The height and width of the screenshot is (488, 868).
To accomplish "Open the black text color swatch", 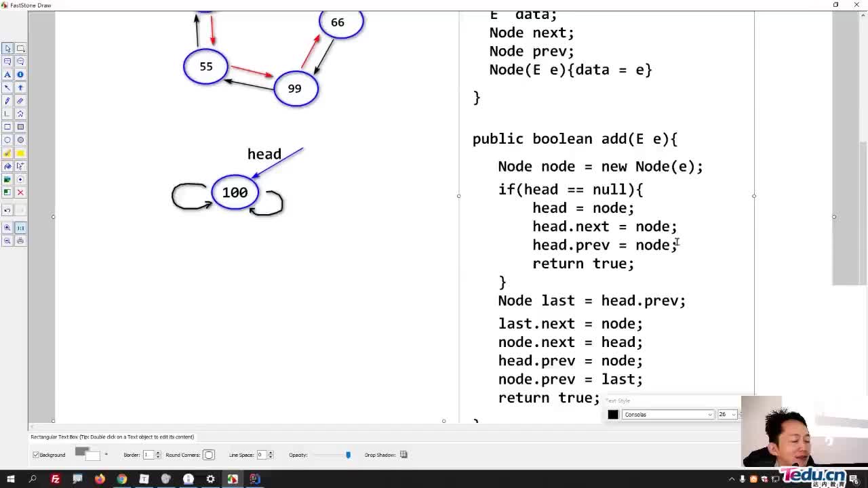I will tap(613, 414).
